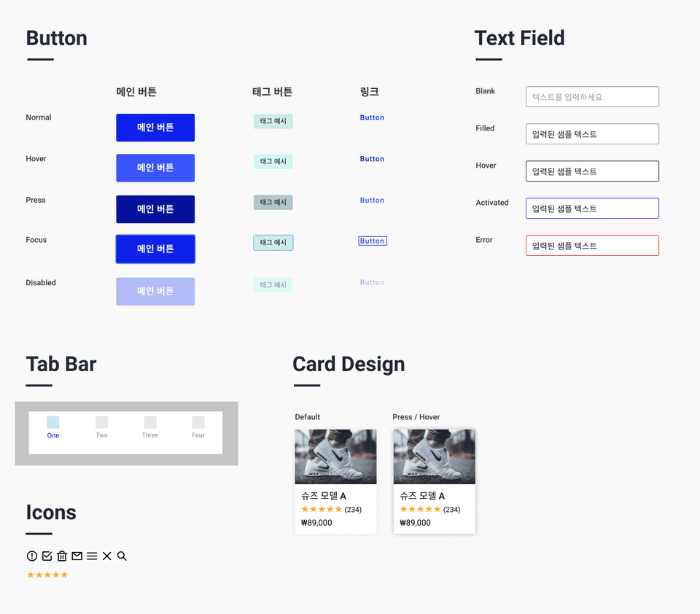Viewport: 700px width, 614px height.
Task: Click the Blank text field with placeholder
Action: pos(592,97)
